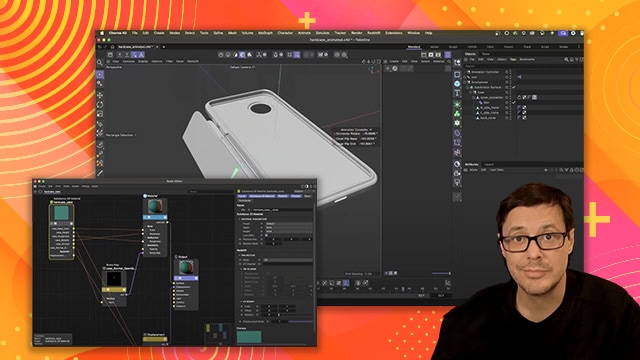Click the highlighted render settings icon near layouts
Image resolution: width=640 pixels, height=360 pixels.
[x=448, y=54]
